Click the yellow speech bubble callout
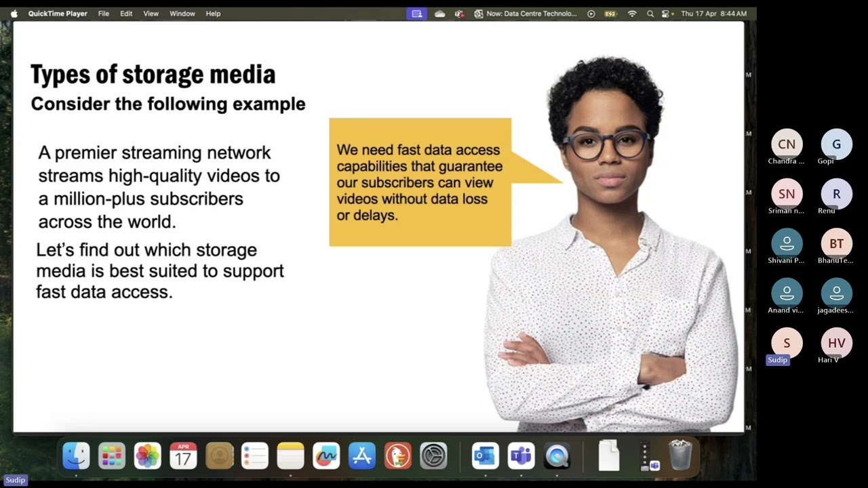 pos(420,182)
